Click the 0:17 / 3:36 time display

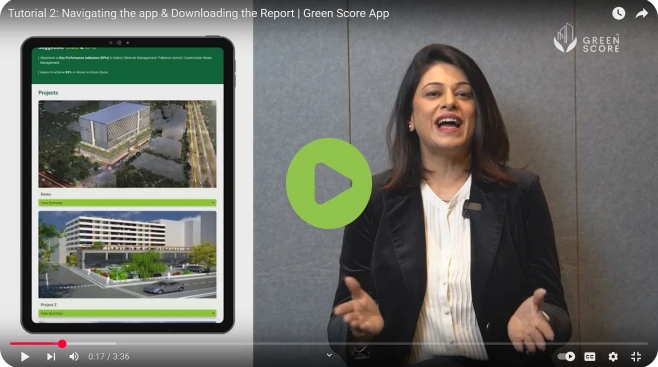(x=109, y=357)
